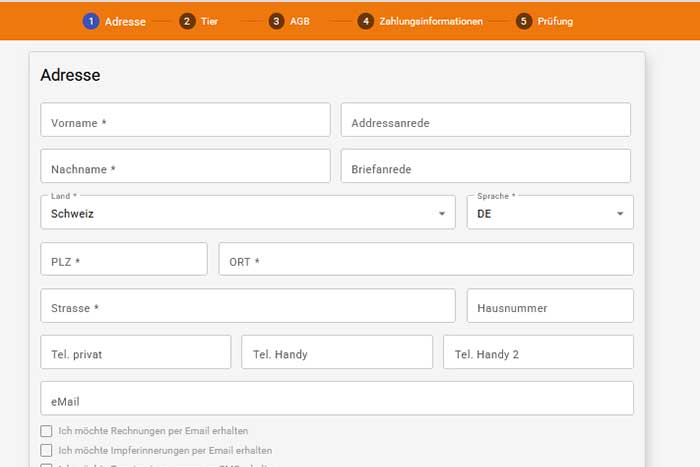
Task: Tick the Impferinnerungen per Email checkbox
Action: tap(46, 451)
